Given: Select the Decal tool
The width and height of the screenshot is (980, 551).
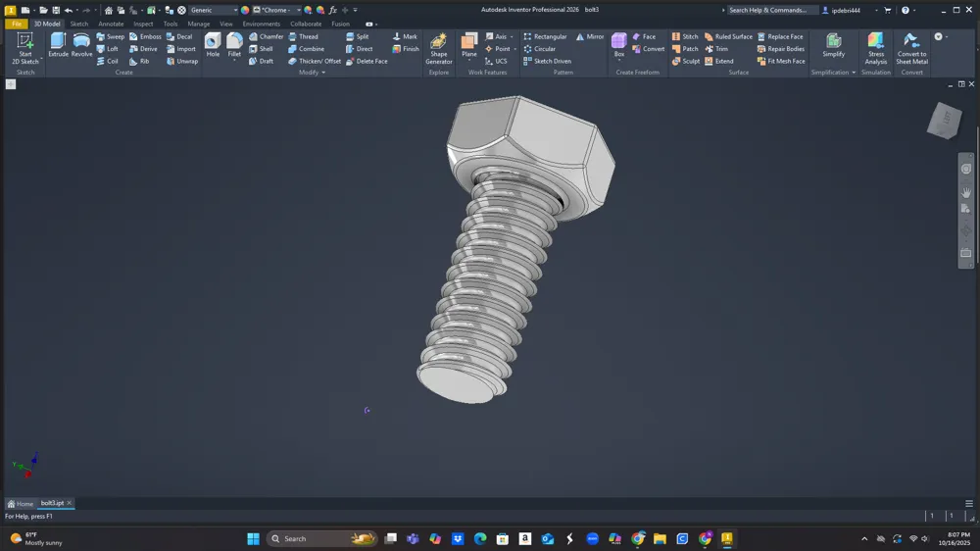Looking at the screenshot, I should click(179, 37).
